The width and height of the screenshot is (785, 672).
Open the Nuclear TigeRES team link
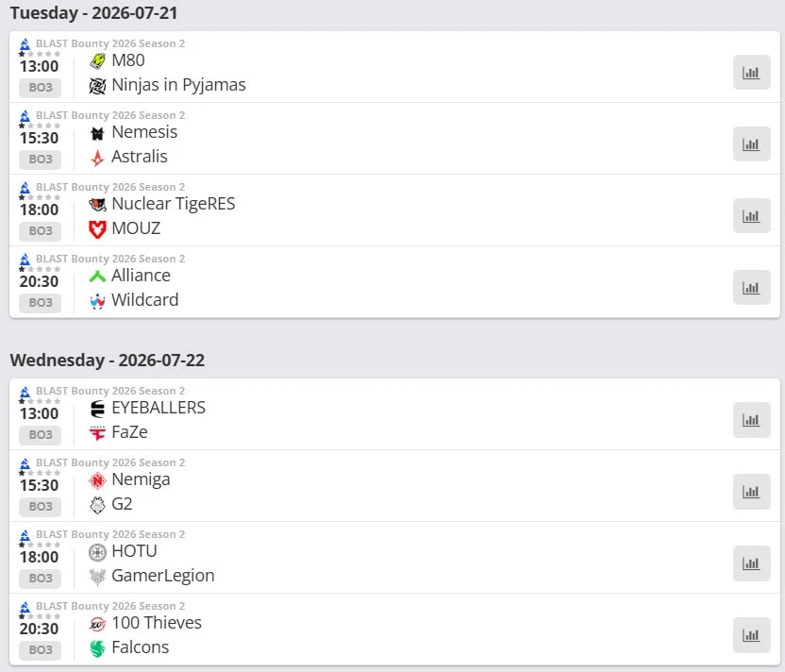(x=174, y=204)
